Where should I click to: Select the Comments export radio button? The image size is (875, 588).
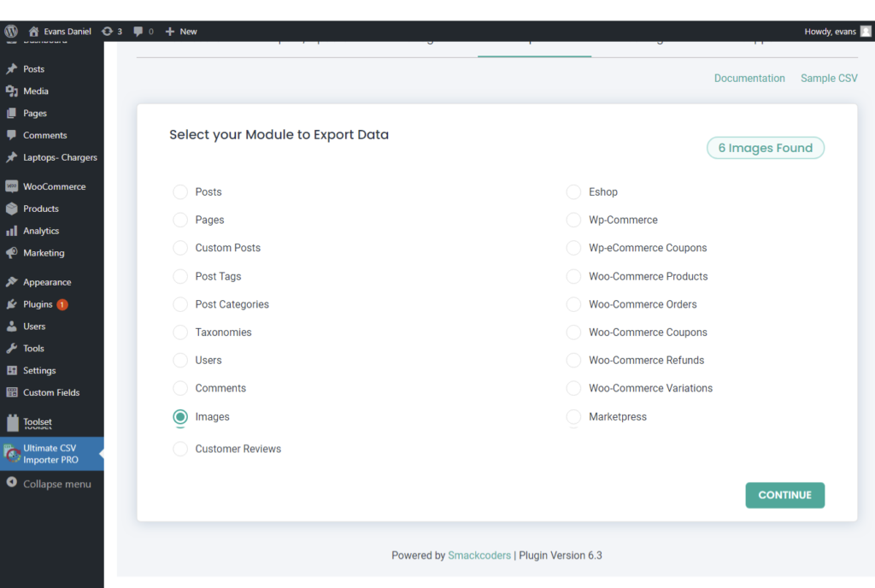(x=180, y=388)
